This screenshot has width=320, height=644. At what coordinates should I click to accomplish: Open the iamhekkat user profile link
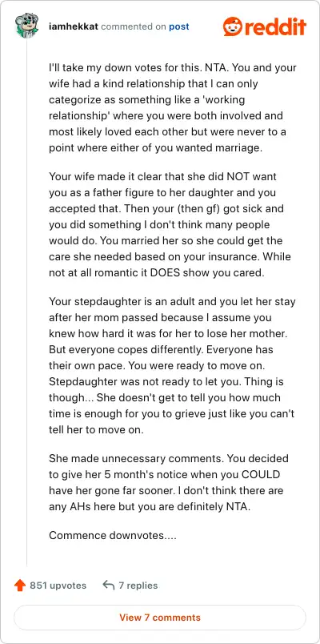73,26
